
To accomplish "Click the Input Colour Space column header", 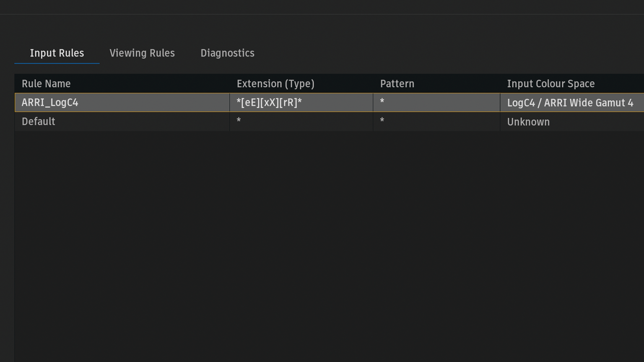I will click(551, 84).
